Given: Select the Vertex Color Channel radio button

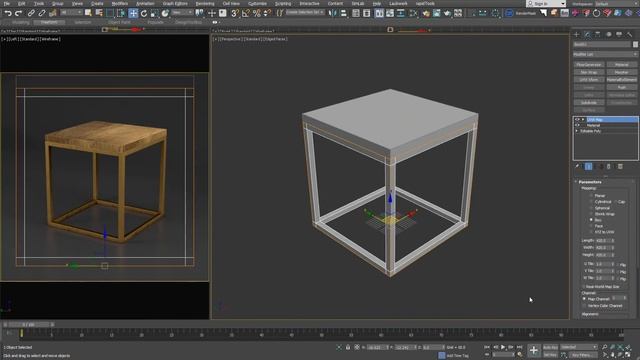Looking at the screenshot, I should 584,305.
